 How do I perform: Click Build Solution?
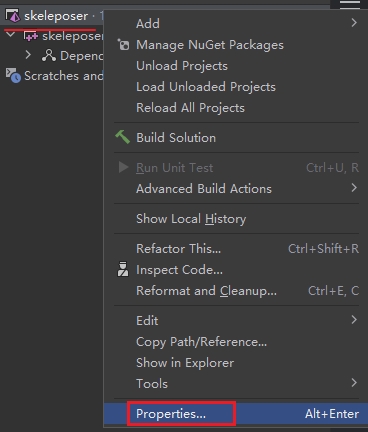coord(236,138)
